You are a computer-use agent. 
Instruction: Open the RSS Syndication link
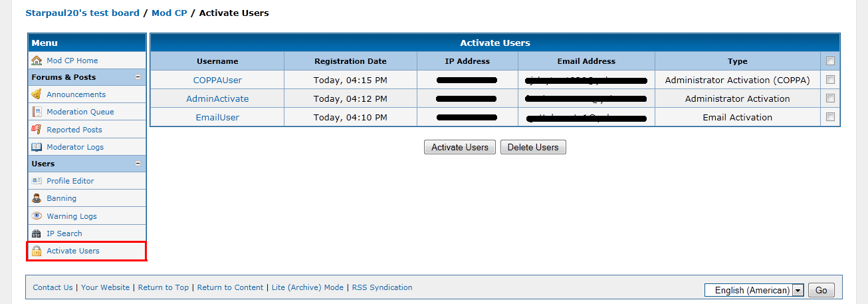tap(382, 287)
